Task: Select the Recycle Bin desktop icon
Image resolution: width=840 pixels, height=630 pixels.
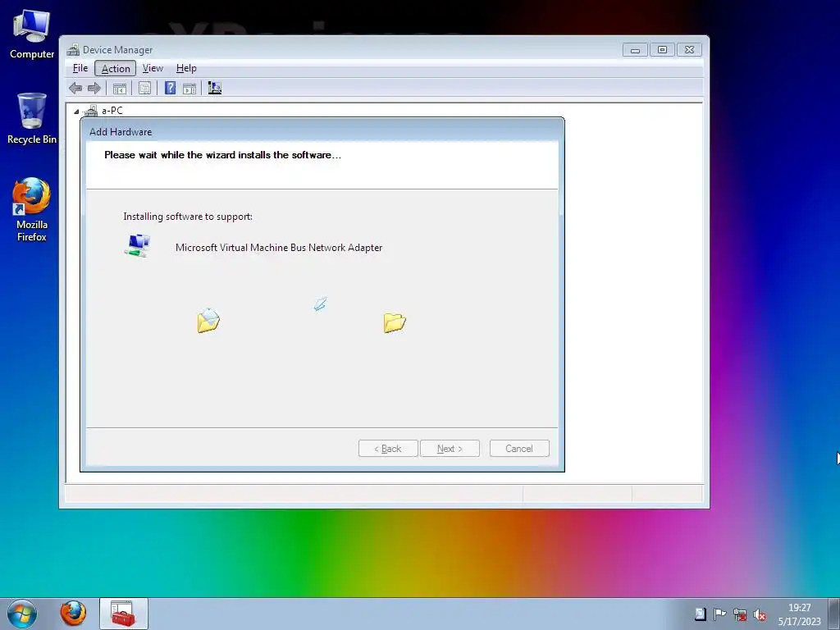Action: tap(32, 118)
